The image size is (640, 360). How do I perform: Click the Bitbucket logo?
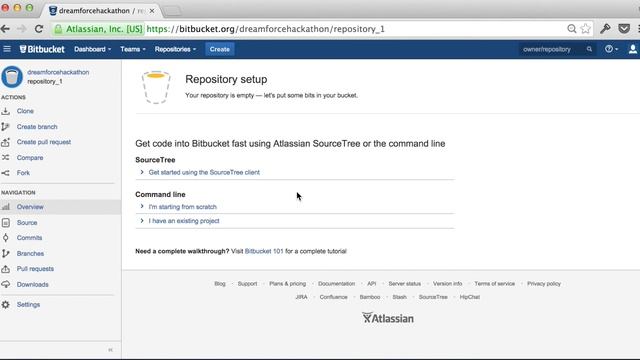42,49
